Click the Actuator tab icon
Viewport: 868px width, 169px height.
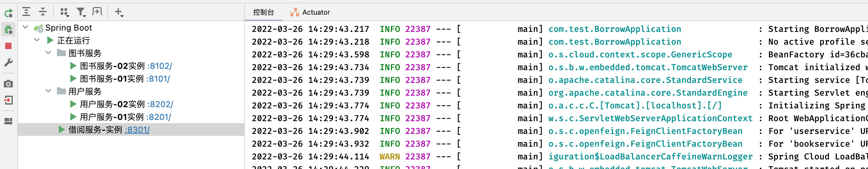tap(295, 12)
